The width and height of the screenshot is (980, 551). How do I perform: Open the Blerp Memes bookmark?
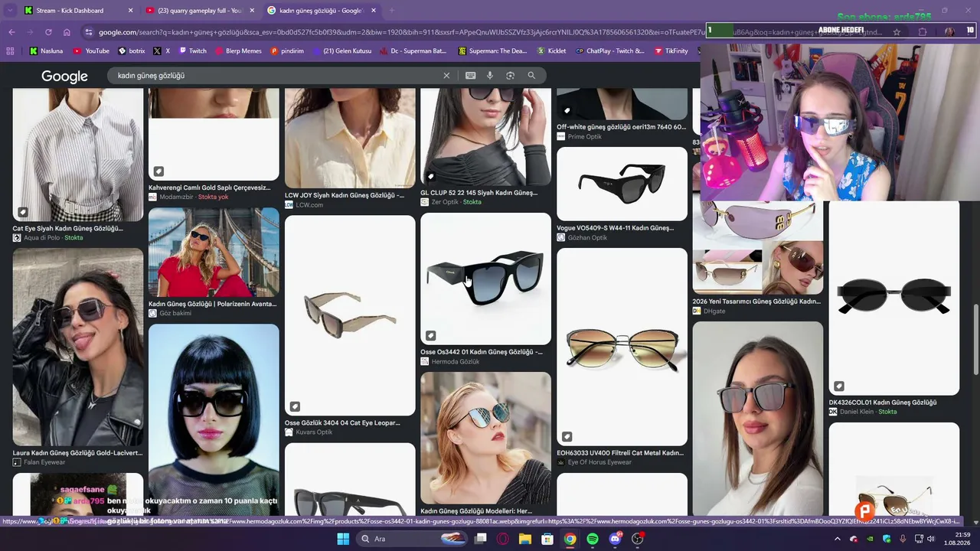coord(239,51)
